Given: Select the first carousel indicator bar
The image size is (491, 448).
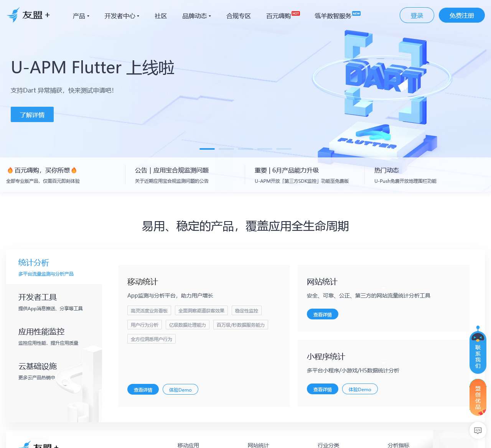Looking at the screenshot, I should click(x=207, y=149).
